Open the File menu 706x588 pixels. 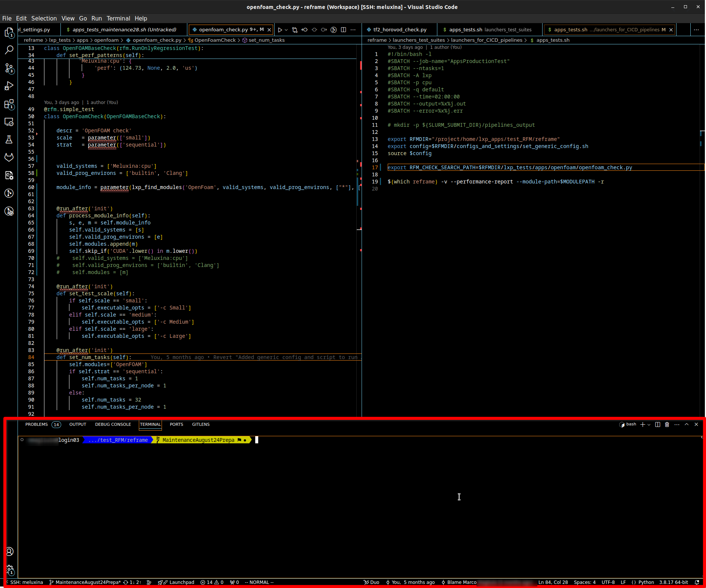7,18
